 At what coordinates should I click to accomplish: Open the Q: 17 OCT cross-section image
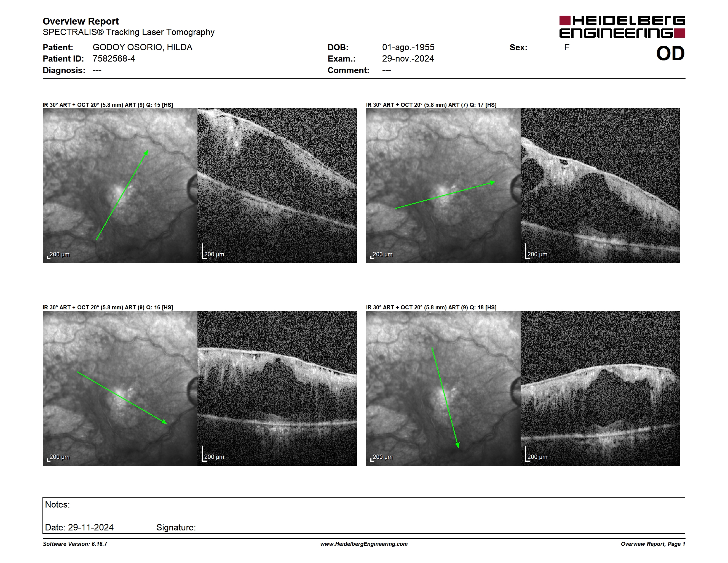coord(600,186)
